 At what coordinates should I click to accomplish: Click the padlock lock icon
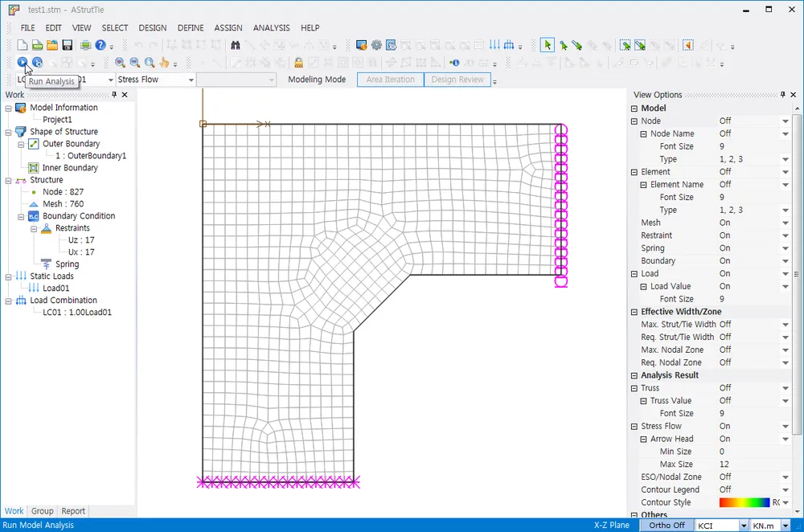(298, 63)
